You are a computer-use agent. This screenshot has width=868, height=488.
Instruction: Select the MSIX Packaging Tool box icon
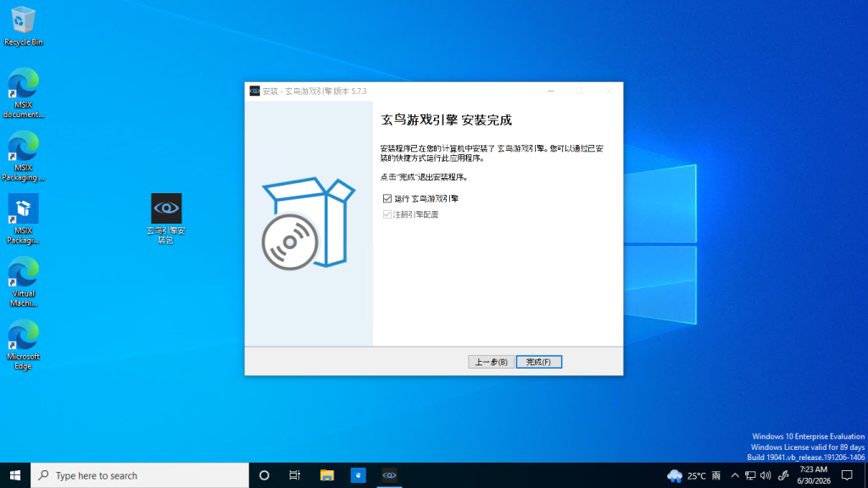[23, 219]
